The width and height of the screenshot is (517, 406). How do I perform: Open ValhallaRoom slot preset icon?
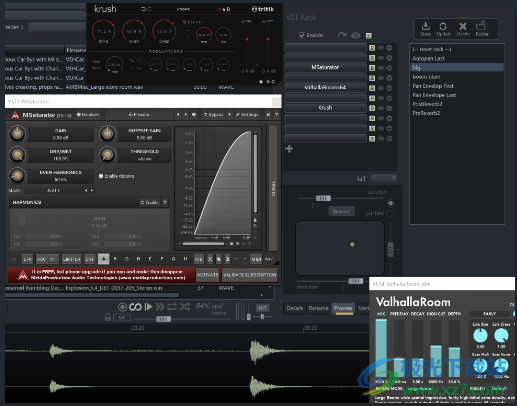[x=372, y=88]
